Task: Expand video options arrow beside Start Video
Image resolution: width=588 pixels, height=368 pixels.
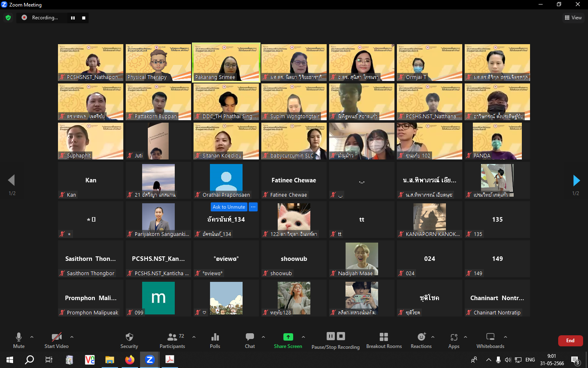Action: click(72, 337)
